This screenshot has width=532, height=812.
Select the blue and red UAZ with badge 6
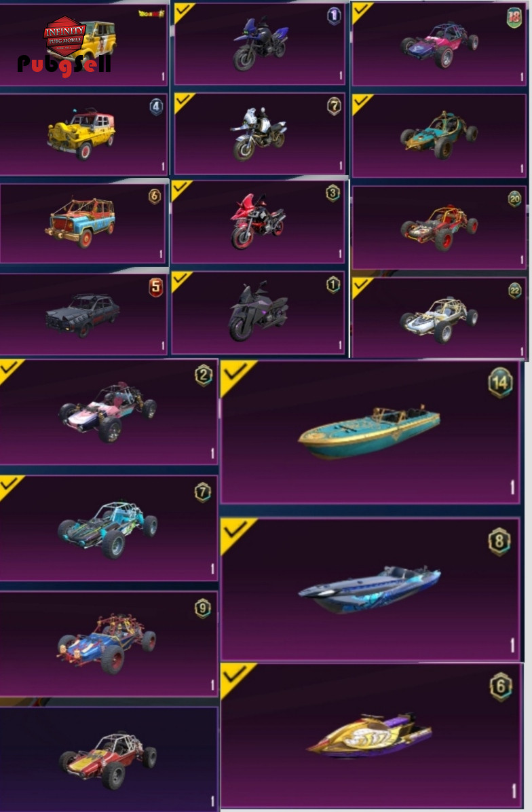tap(83, 223)
